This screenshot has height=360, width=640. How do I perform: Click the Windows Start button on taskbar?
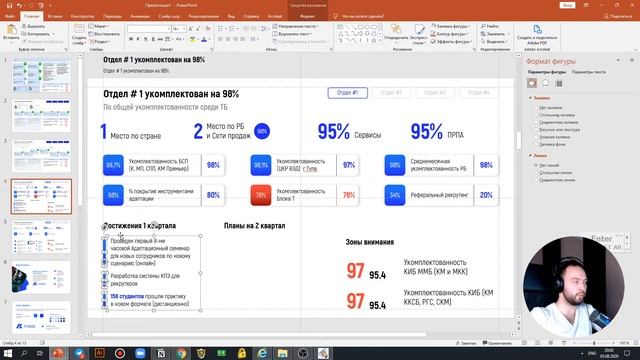pyautogui.click(x=8, y=353)
